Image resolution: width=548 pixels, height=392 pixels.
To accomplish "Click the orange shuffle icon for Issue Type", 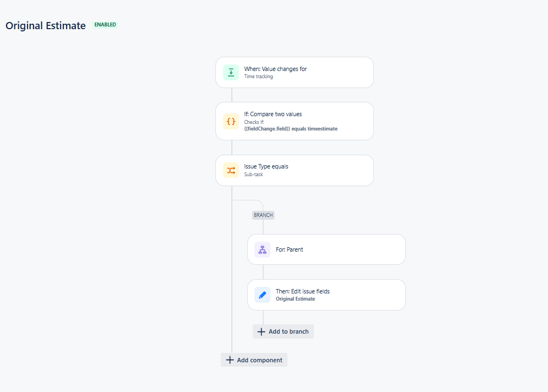I will (231, 170).
